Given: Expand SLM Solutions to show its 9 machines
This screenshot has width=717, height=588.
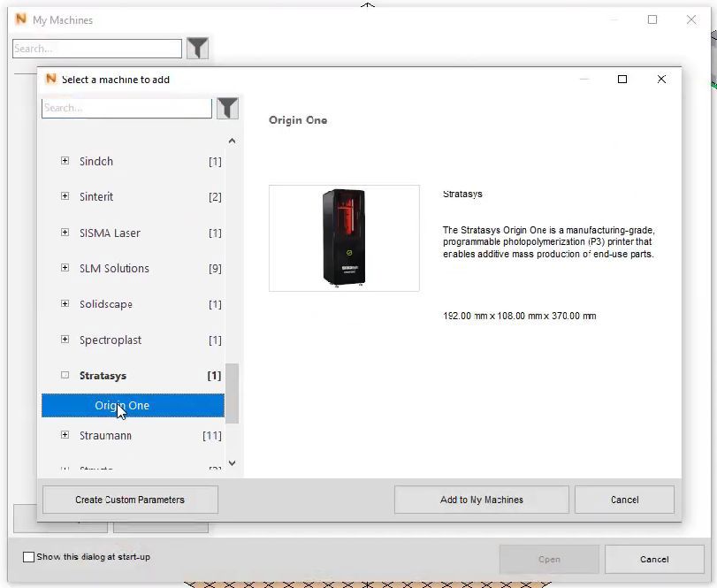Looking at the screenshot, I should tap(63, 269).
